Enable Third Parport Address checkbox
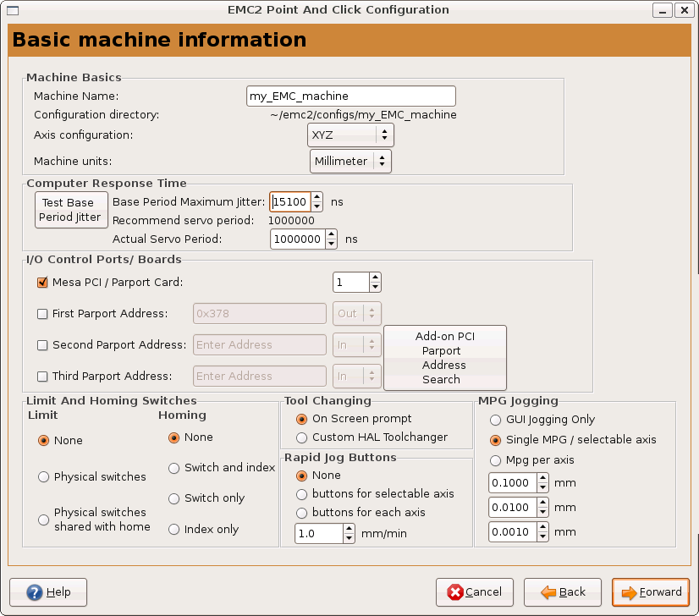The width and height of the screenshot is (699, 616). 42,377
